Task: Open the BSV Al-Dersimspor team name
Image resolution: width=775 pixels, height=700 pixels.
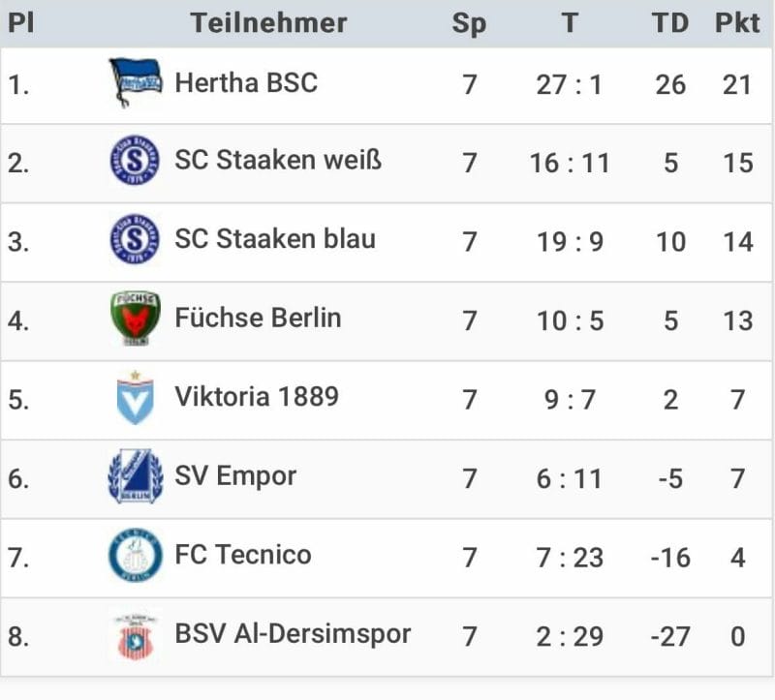Action: click(293, 634)
